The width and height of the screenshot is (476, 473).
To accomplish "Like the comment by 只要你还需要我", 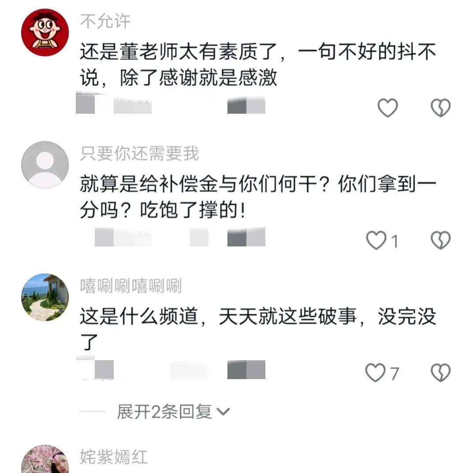I will coord(376,240).
